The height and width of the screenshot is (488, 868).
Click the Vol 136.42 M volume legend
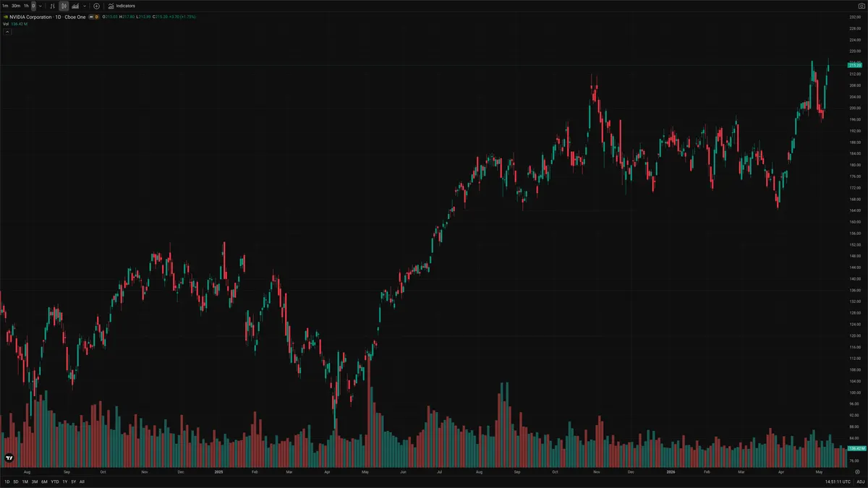(x=15, y=24)
